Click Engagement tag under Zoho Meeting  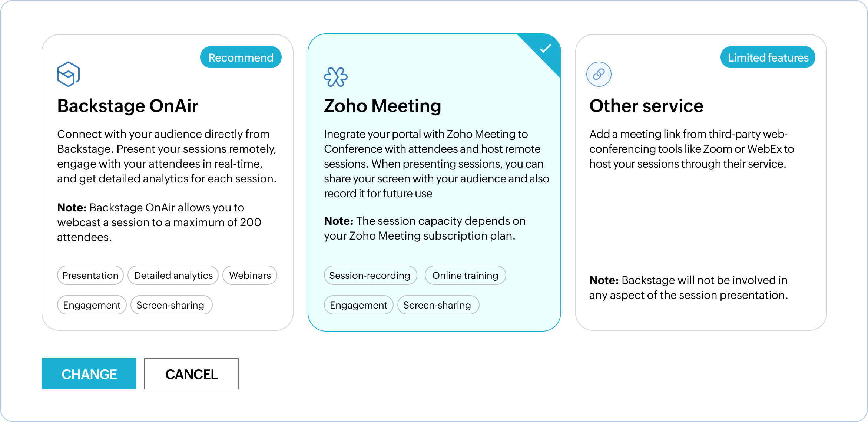coord(358,305)
